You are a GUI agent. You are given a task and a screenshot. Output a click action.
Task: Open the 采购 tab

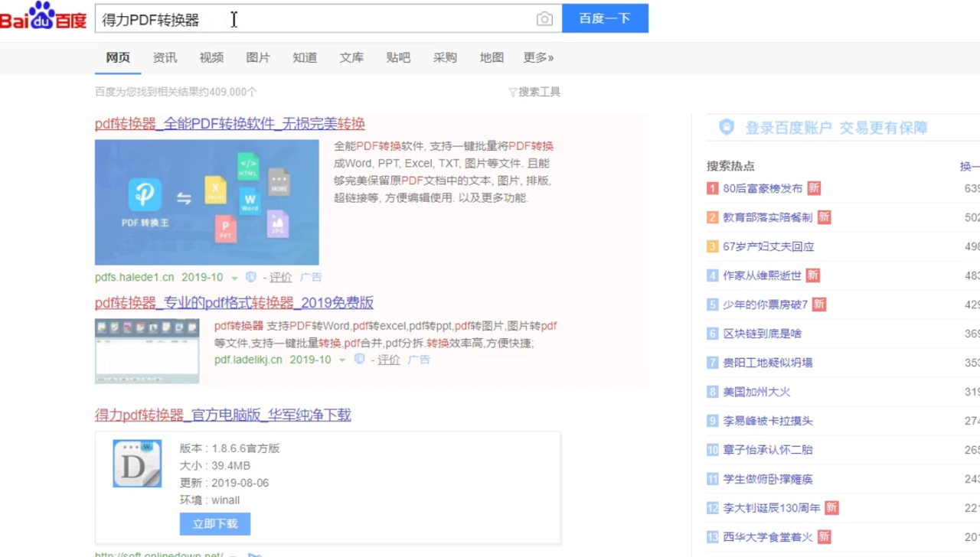point(445,57)
